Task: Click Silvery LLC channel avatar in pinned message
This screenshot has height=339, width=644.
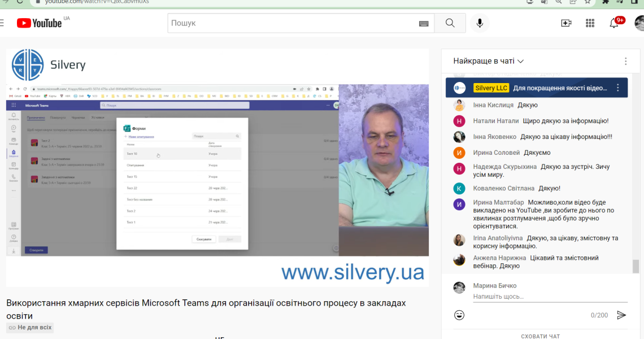Action: coord(460,88)
